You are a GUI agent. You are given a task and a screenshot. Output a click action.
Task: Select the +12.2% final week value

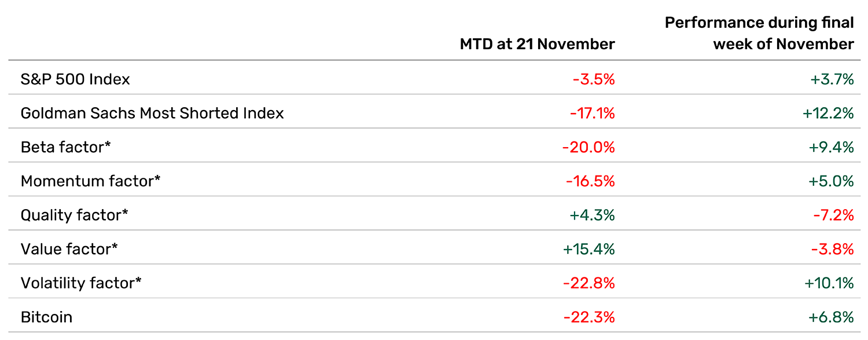coord(828,113)
